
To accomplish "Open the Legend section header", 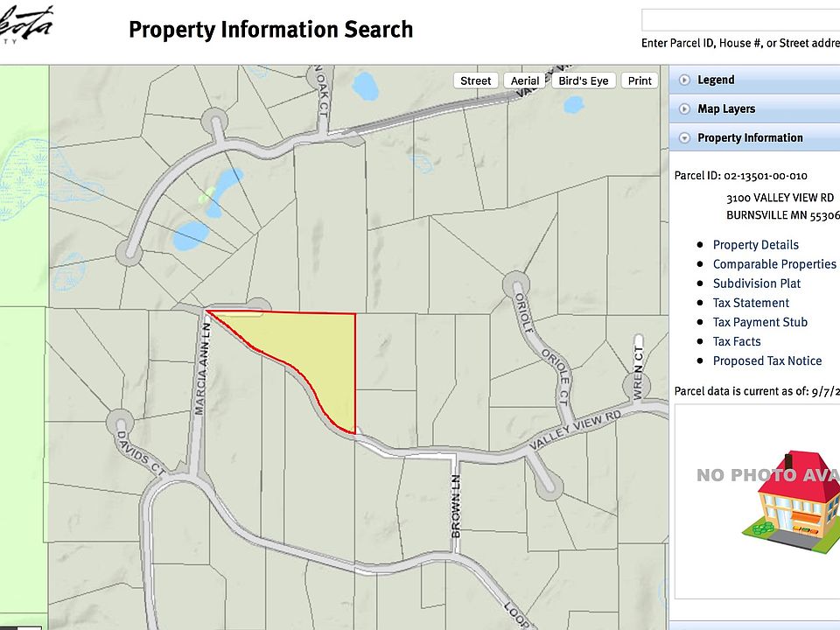I will [754, 80].
